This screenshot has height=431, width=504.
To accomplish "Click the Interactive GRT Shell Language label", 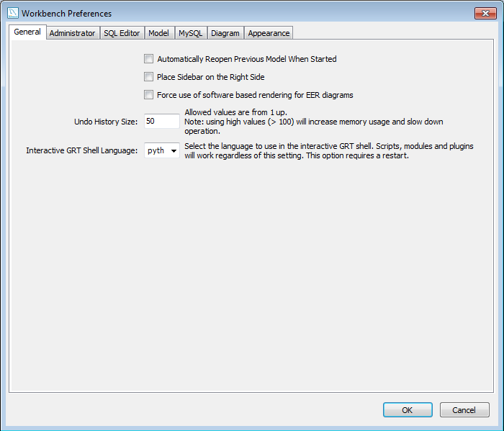I will pos(82,151).
